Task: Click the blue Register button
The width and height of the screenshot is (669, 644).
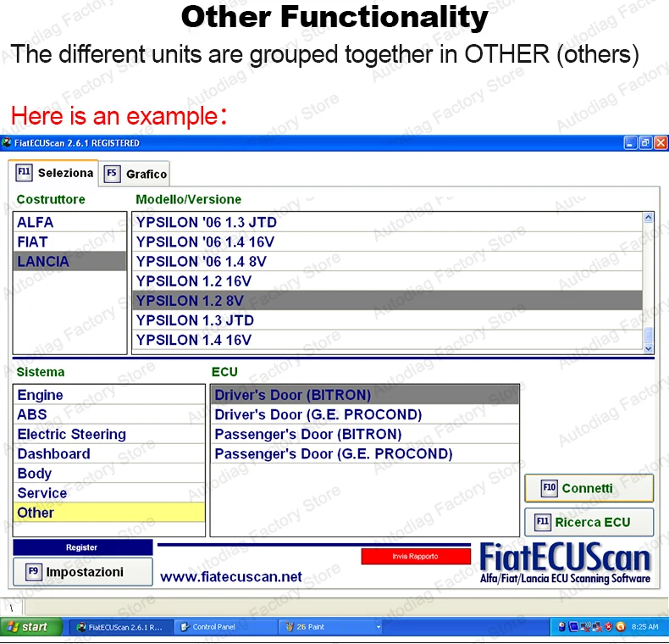Action: click(83, 547)
